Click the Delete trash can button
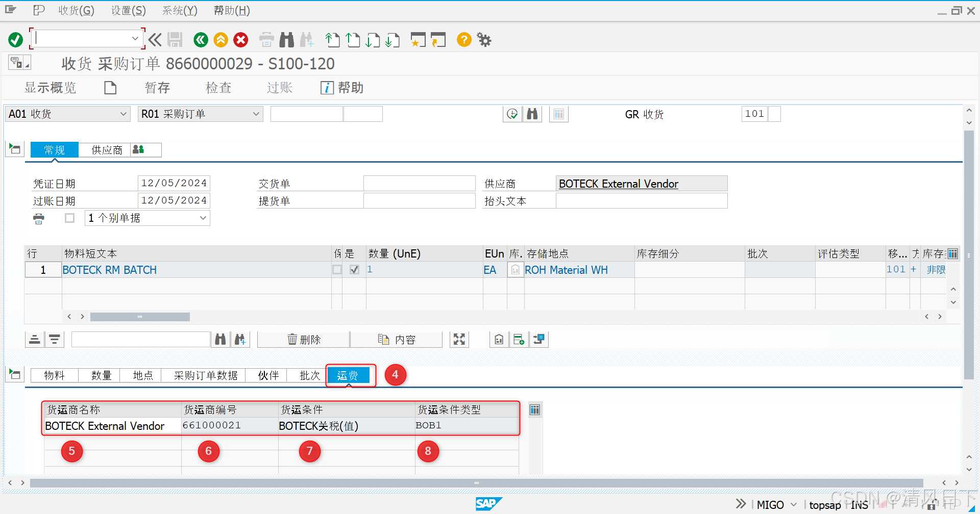This screenshot has width=980, height=514. point(304,340)
